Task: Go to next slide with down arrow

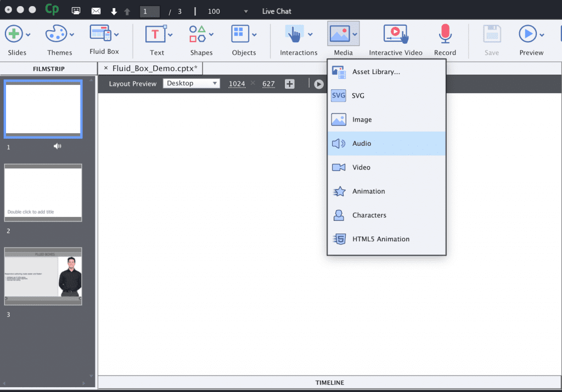Action: (x=114, y=12)
